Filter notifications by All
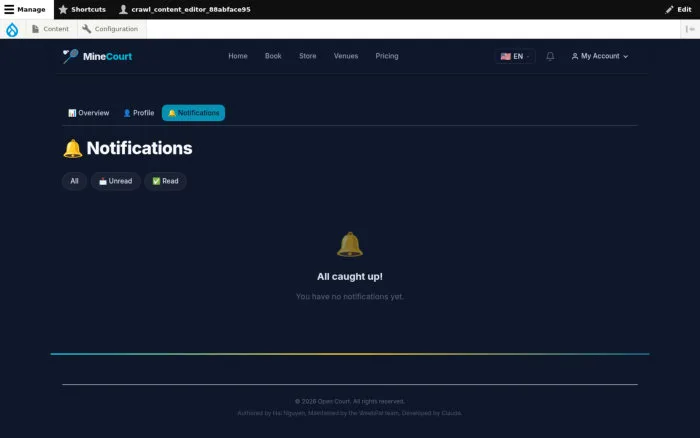The width and height of the screenshot is (700, 438). click(x=74, y=181)
